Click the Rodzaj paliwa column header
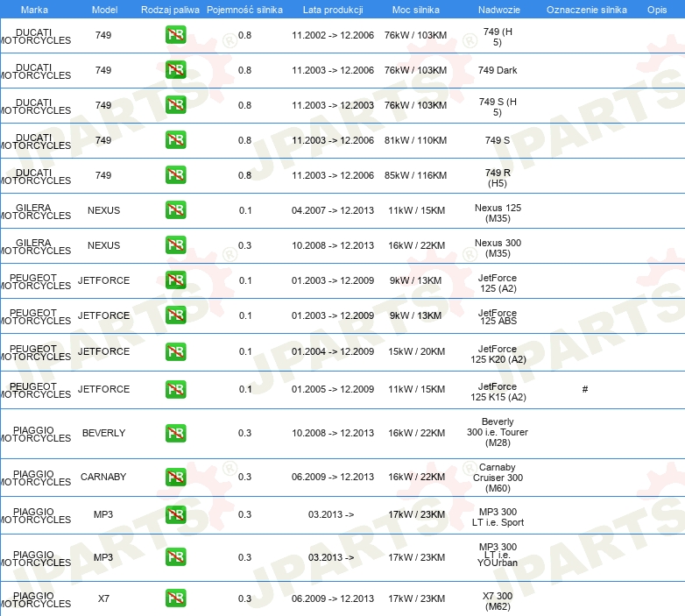 (169, 10)
